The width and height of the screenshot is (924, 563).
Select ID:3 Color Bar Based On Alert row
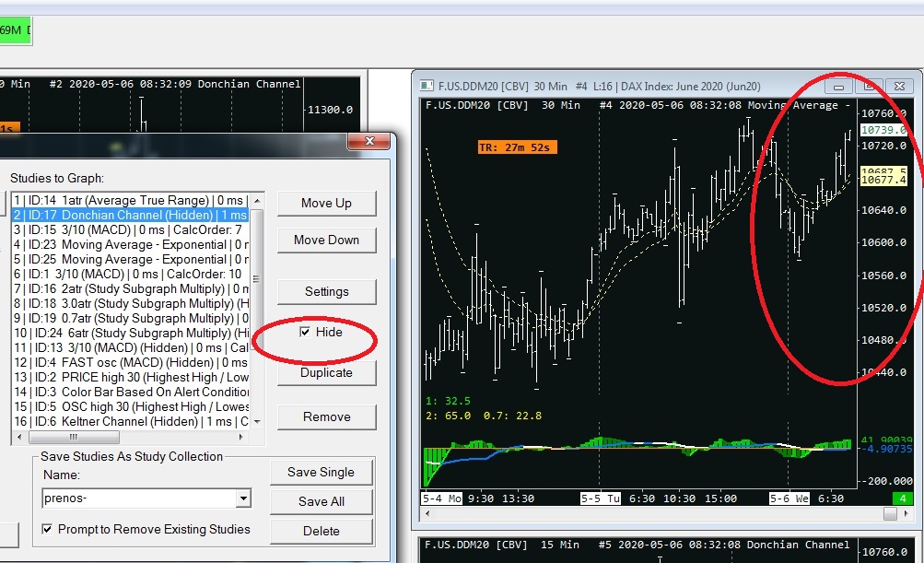(131, 392)
